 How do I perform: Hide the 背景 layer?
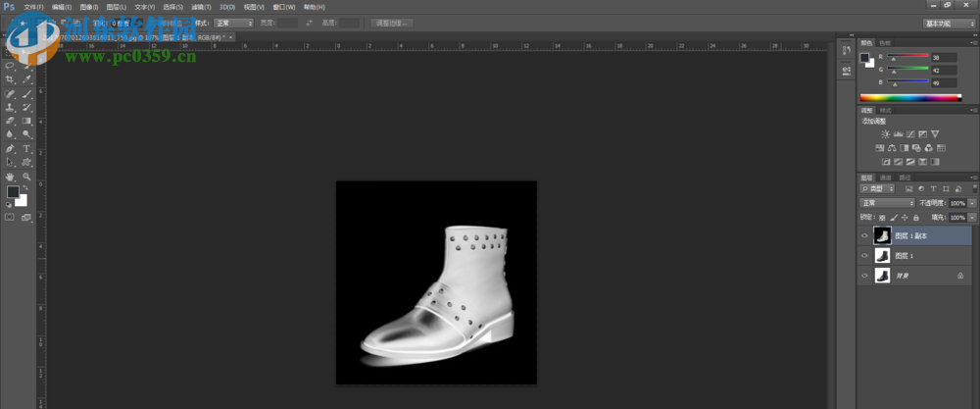[x=864, y=277]
